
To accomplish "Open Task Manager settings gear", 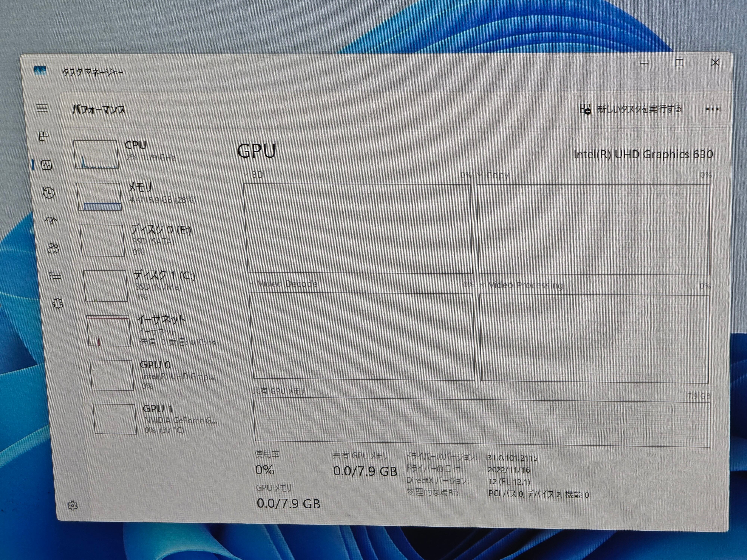I will coord(73,506).
